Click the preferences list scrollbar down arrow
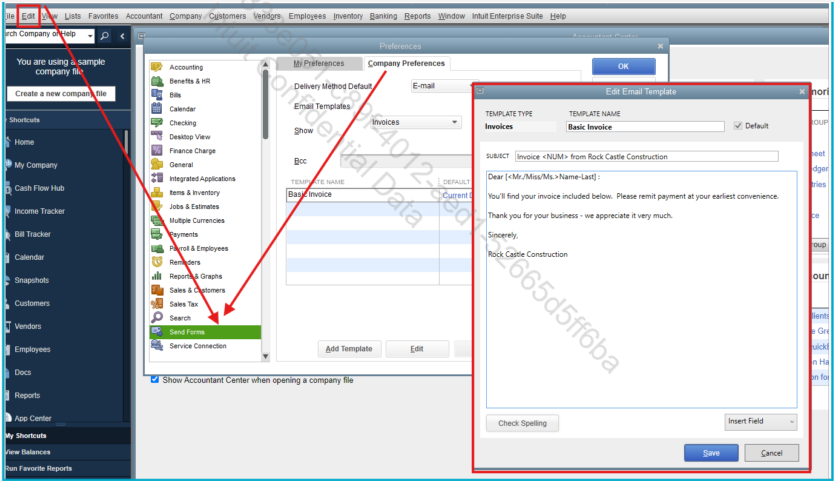835x481 pixels. pyautogui.click(x=265, y=356)
